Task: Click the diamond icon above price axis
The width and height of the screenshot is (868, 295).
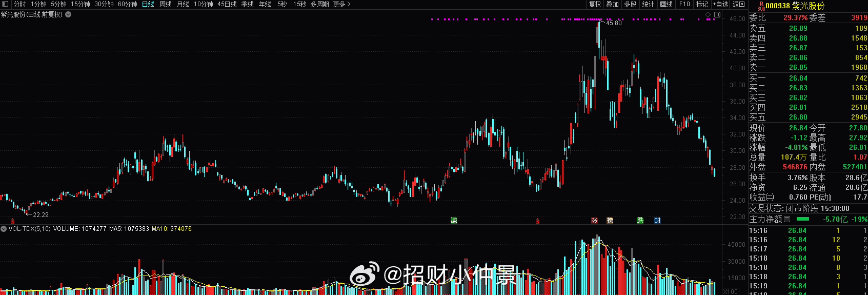Action: [x=708, y=14]
